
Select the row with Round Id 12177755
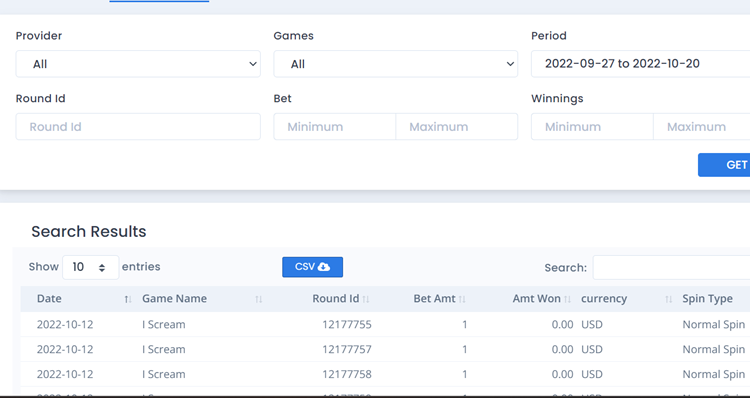[x=385, y=324]
